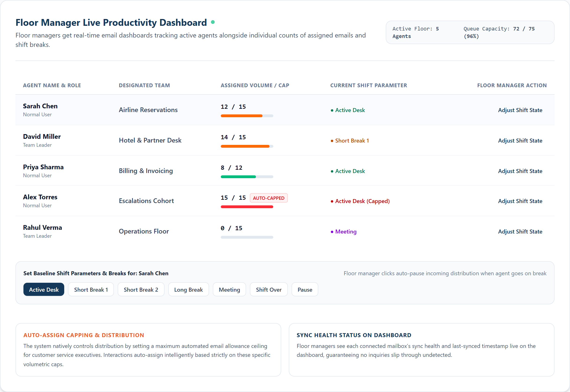Image resolution: width=570 pixels, height=392 pixels.
Task: Select the David Miller agent name
Action: coord(42,136)
